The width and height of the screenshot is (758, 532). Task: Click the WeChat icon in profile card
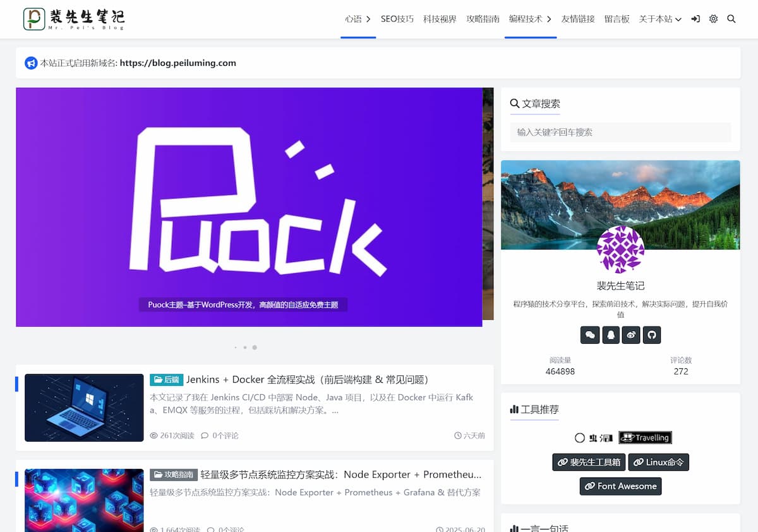[x=590, y=335]
